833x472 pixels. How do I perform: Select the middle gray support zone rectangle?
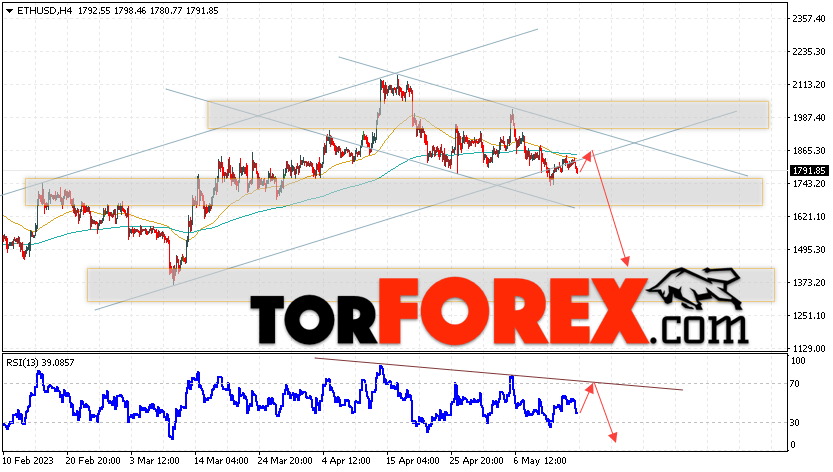pyautogui.click(x=394, y=192)
